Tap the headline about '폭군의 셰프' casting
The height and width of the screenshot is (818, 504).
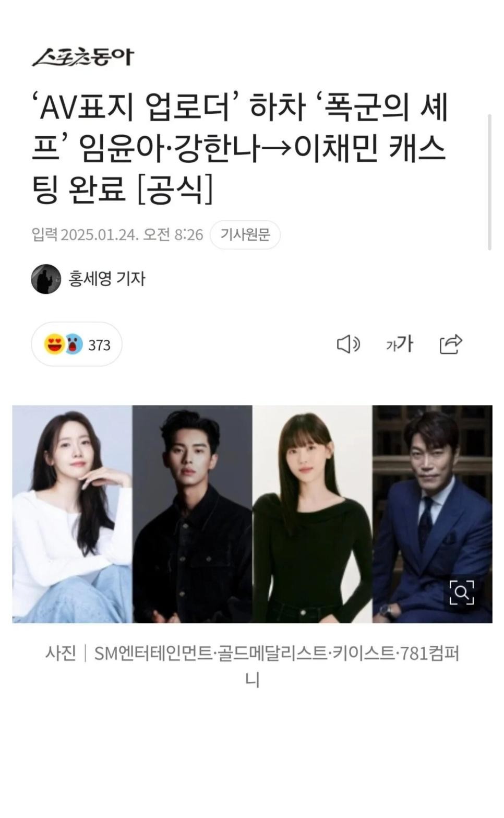tap(239, 148)
